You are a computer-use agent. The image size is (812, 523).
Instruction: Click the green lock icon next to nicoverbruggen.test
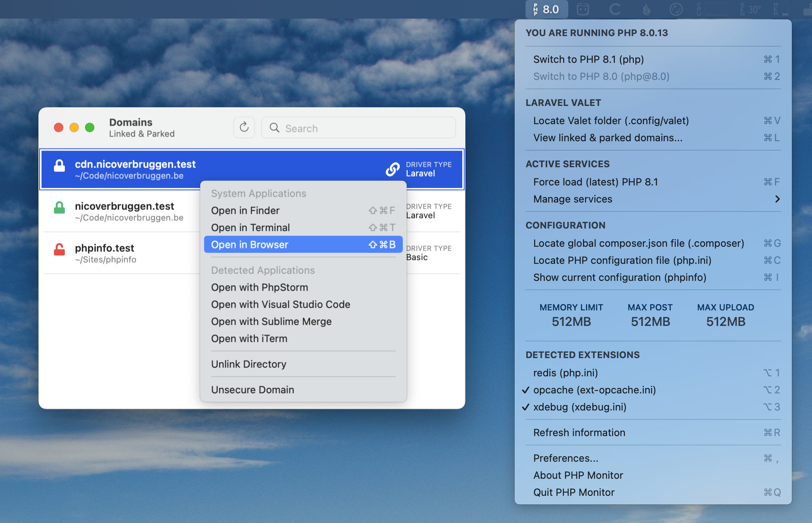(59, 206)
